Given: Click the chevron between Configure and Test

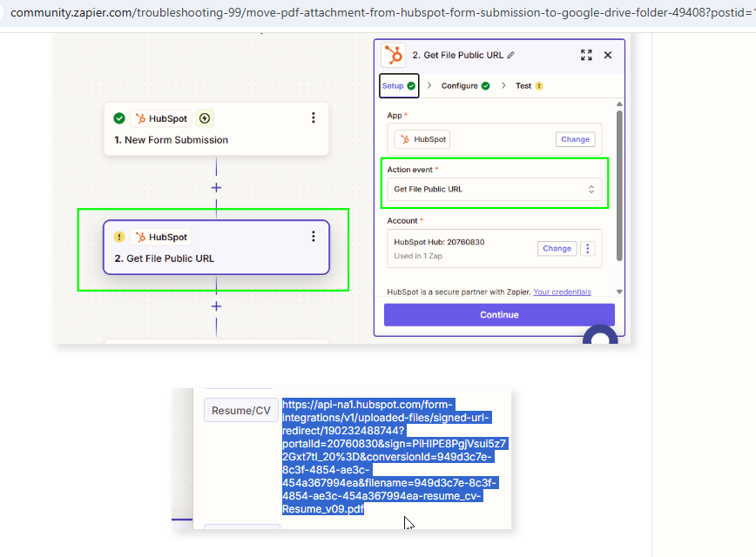Looking at the screenshot, I should tap(503, 86).
